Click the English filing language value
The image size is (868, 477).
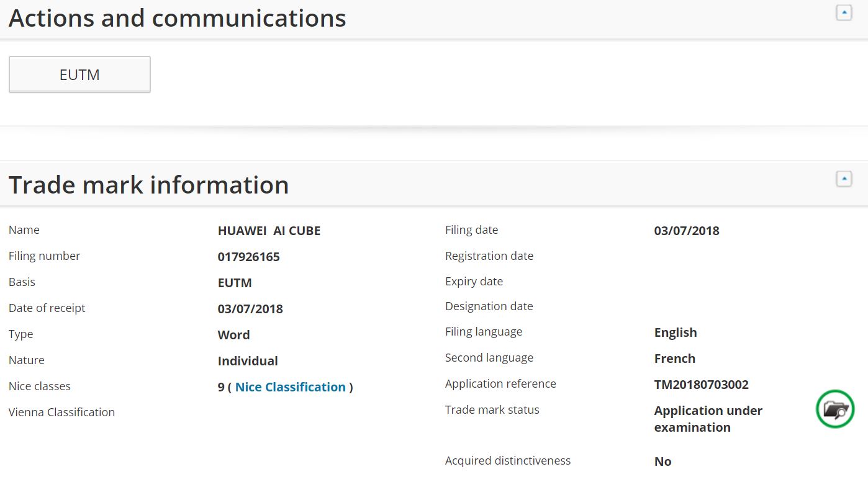(675, 332)
